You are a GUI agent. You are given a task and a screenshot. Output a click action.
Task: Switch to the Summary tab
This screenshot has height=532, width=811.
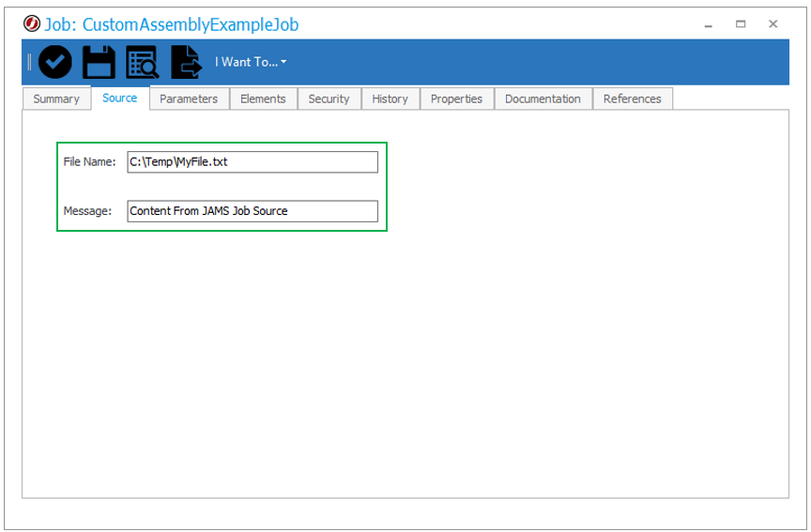pos(56,99)
